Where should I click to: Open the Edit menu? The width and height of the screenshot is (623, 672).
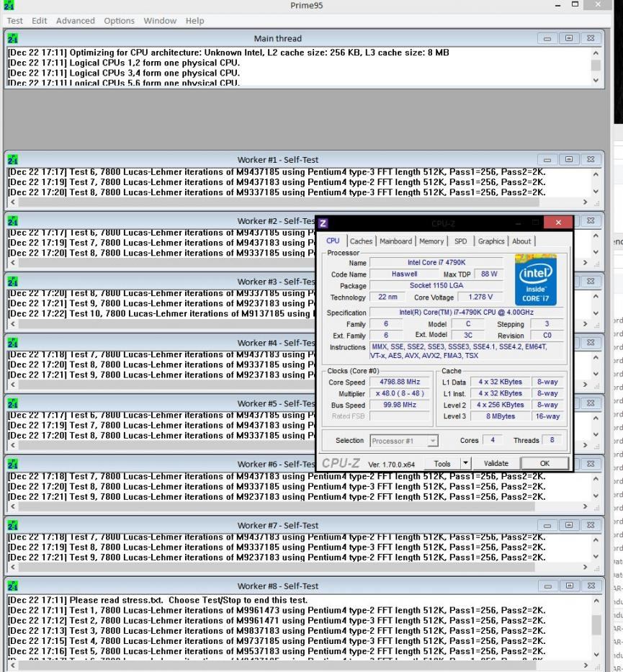point(40,21)
